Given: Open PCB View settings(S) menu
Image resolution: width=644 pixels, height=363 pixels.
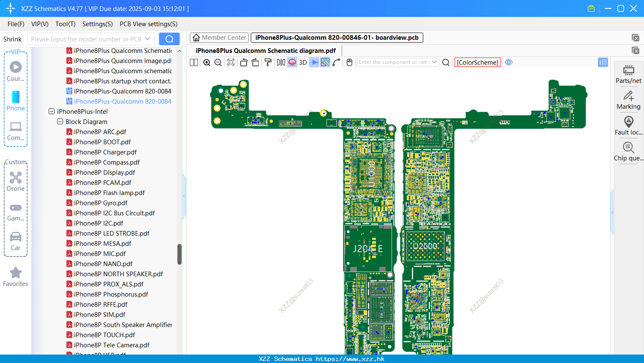Looking at the screenshot, I should (x=148, y=24).
